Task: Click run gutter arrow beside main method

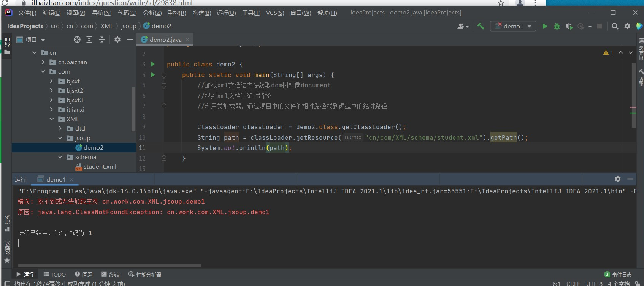Action: click(153, 75)
